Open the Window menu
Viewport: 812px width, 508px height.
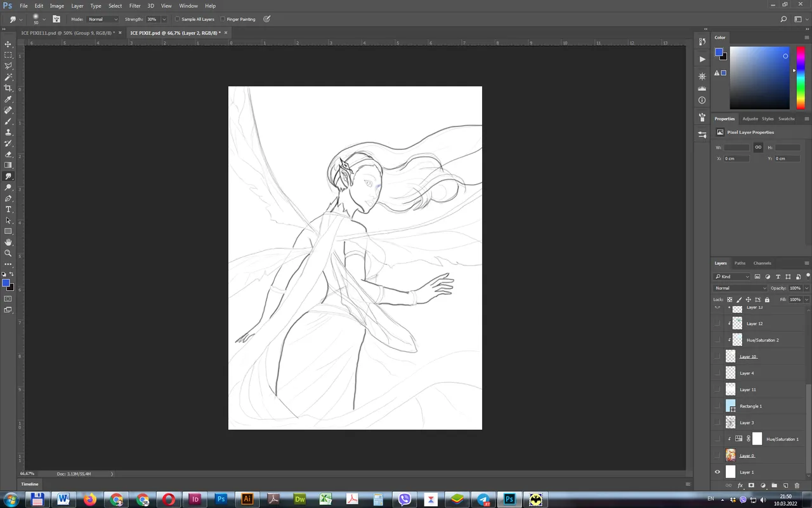pyautogui.click(x=188, y=6)
